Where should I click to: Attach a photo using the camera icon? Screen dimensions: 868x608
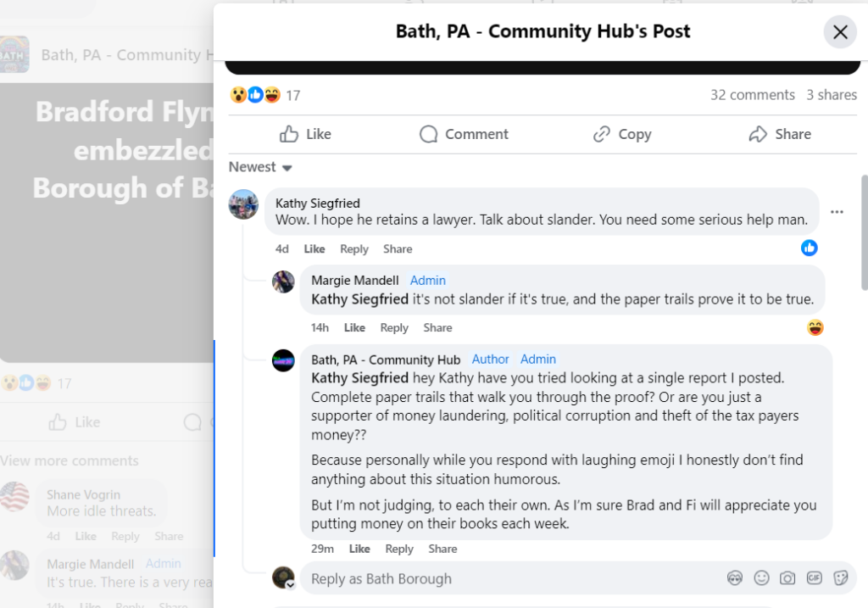coord(787,578)
